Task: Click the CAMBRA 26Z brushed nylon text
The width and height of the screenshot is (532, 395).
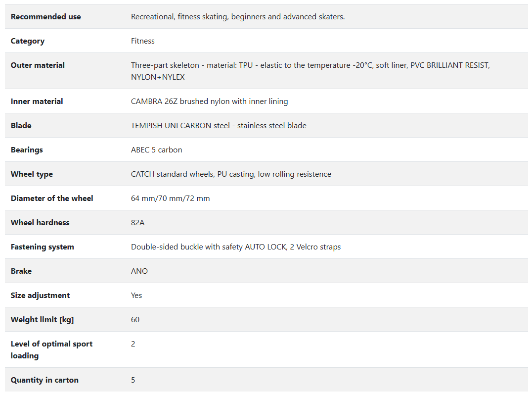Action: point(209,101)
